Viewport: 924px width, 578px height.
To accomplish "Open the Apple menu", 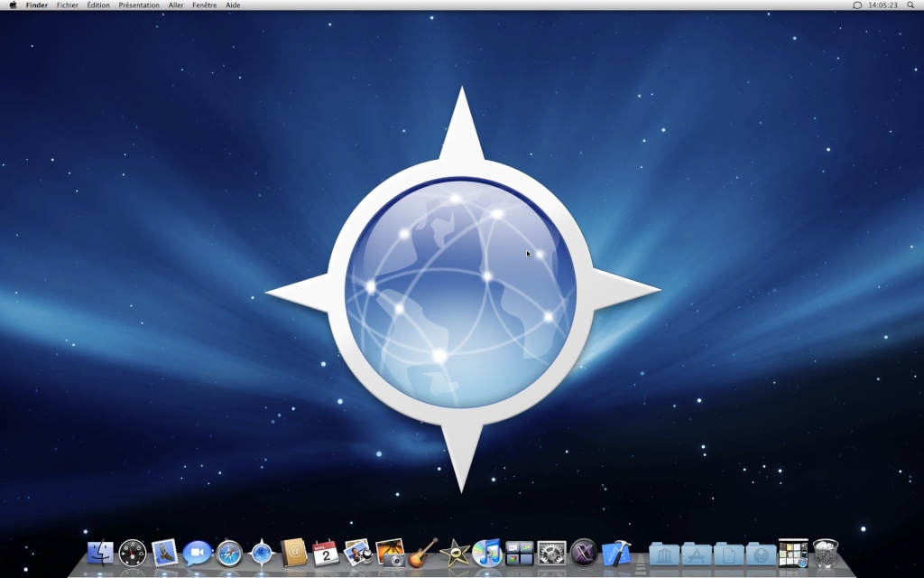I will tap(13, 5).
